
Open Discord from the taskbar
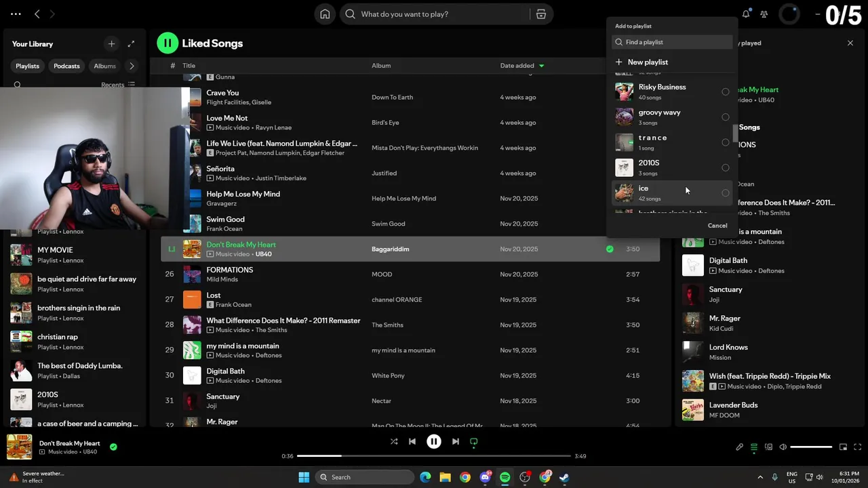[485, 477]
